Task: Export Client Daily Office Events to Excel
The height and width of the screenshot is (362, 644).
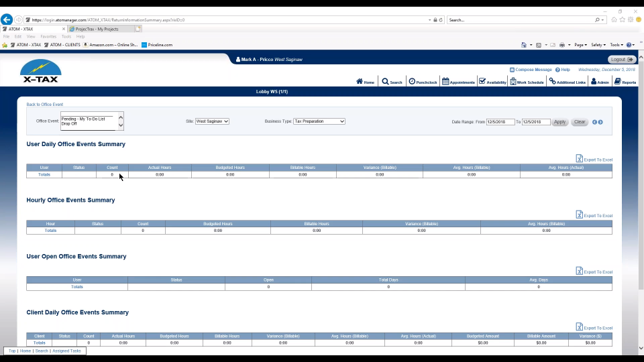Action: (x=594, y=327)
